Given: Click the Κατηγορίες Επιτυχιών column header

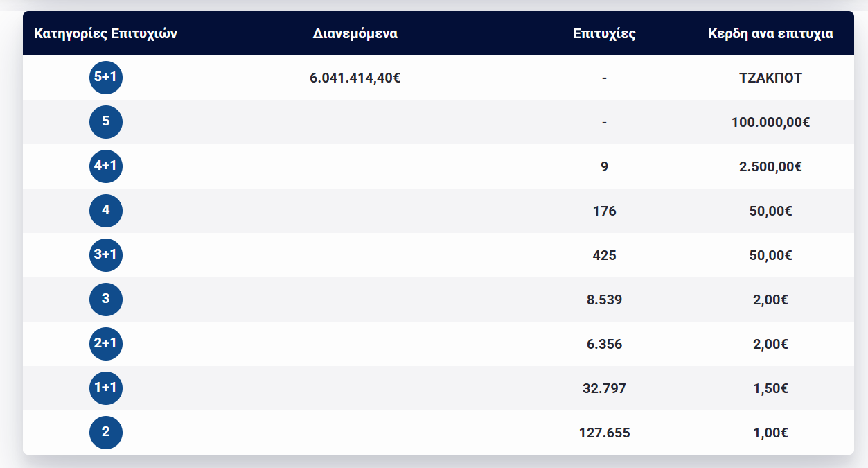Looking at the screenshot, I should point(106,33).
